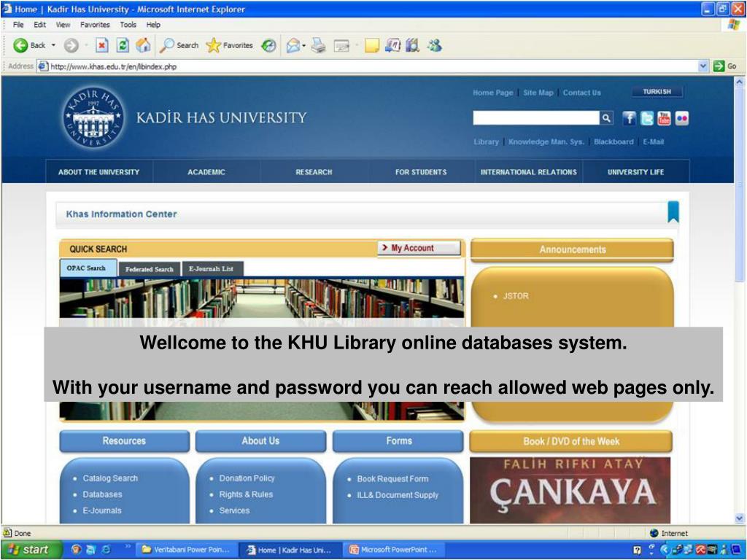
Task: Open the Tools menu
Action: (128, 25)
